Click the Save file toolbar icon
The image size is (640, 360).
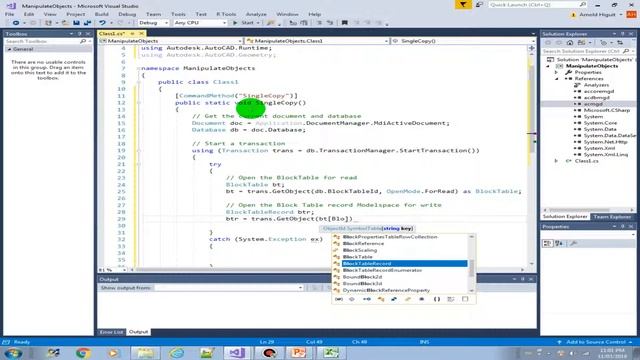[x=76, y=23]
